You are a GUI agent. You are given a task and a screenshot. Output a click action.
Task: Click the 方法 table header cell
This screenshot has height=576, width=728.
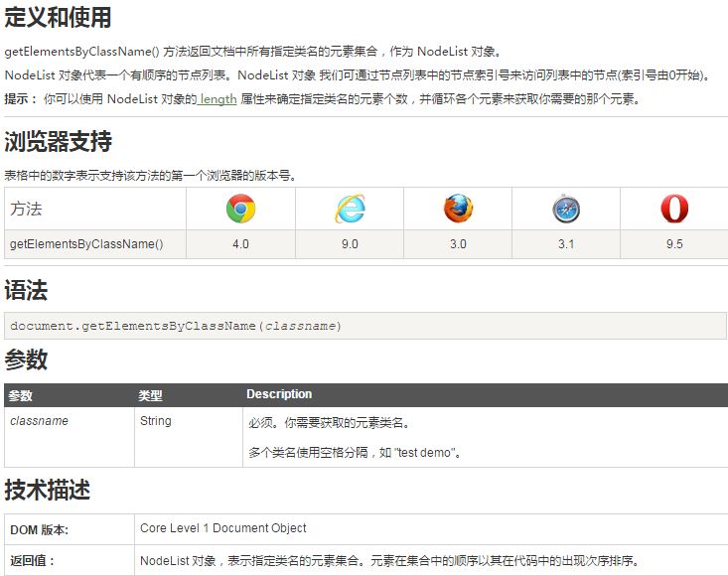point(95,209)
